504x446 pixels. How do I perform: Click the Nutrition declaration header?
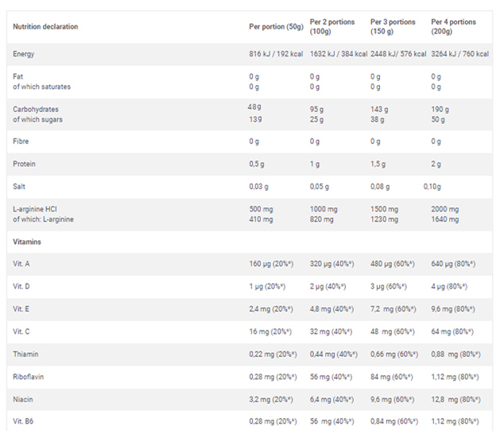pos(45,27)
